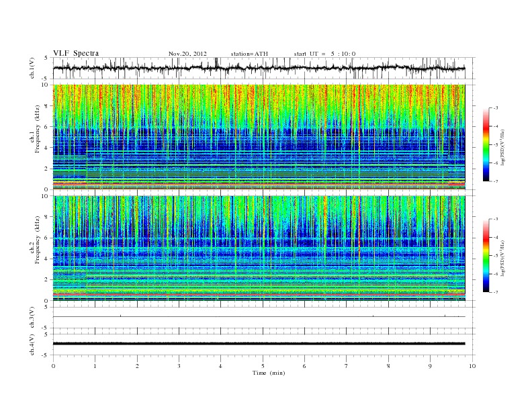Click the ch.1 spectrogram "4" kHz tick label
This screenshot has width=532, height=411.
click(x=47, y=148)
